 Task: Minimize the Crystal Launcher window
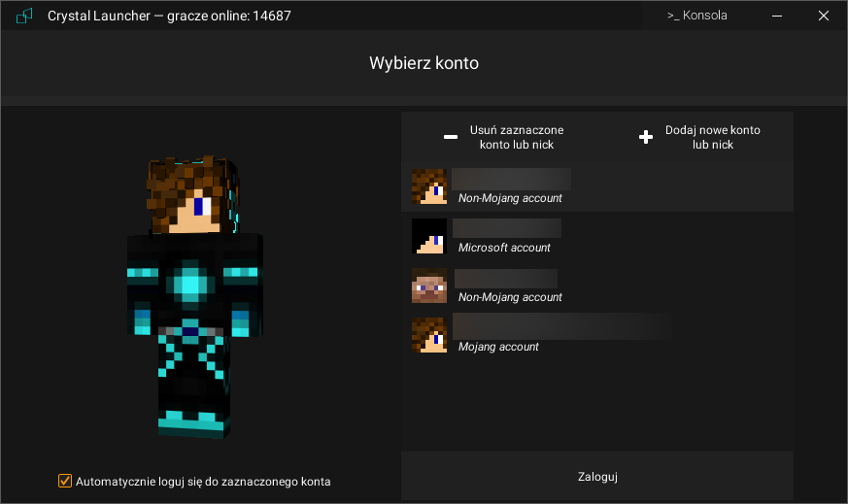pyautogui.click(x=777, y=16)
